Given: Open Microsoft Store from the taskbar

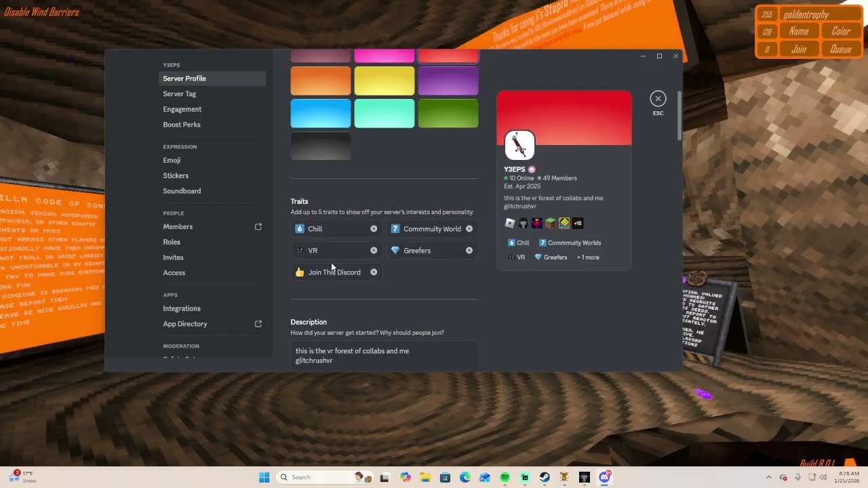Looking at the screenshot, I should (x=445, y=477).
